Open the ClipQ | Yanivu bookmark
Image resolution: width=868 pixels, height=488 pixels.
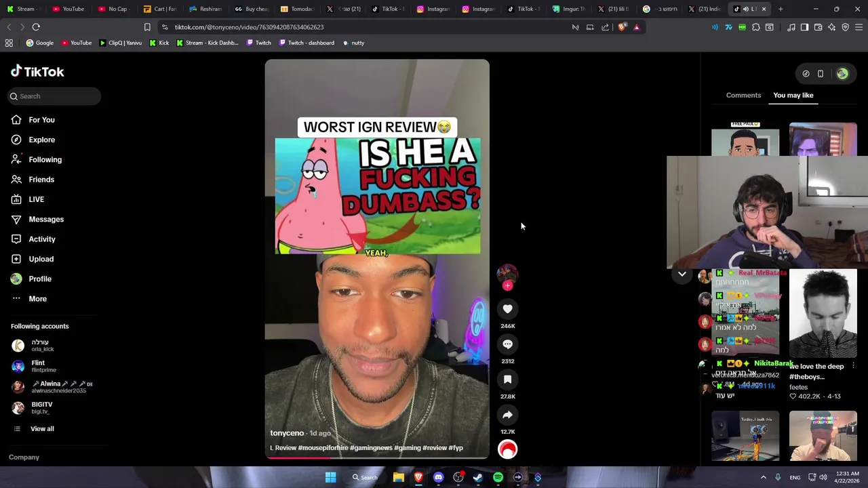click(121, 43)
